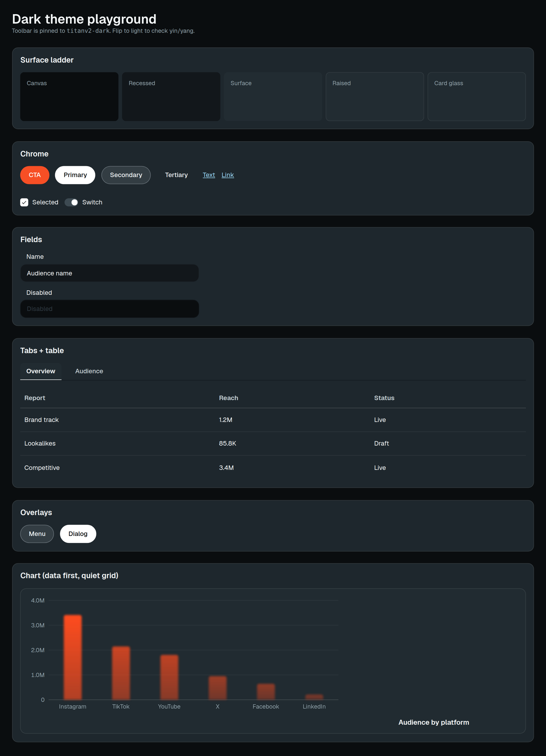Select the Card glass swatch
Screen dimensions: 546x756
(477, 97)
